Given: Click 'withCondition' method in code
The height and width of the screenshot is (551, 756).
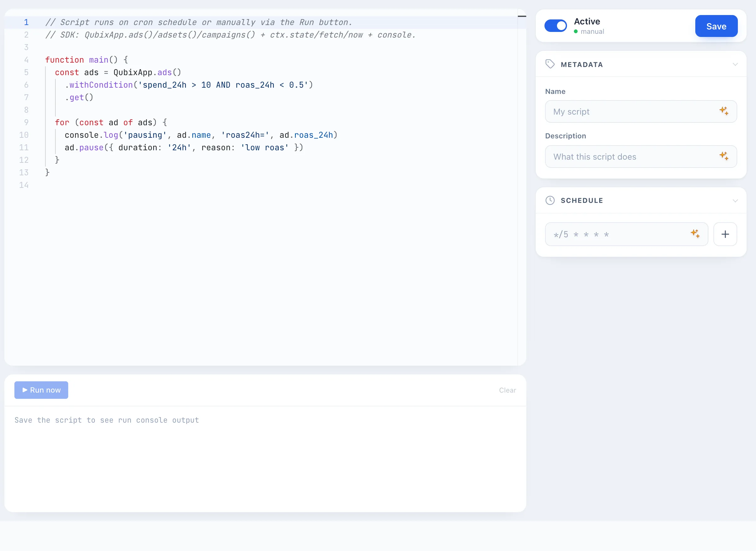Looking at the screenshot, I should tap(101, 85).
